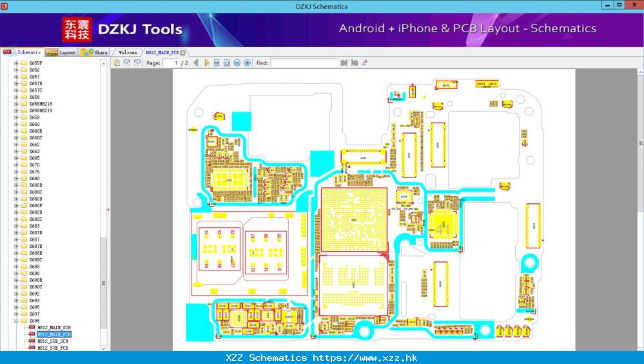Click the X670 folder icon

tap(24, 165)
